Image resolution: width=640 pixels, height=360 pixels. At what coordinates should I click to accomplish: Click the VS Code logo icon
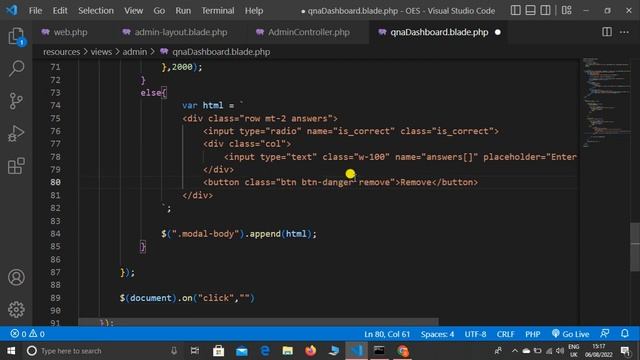11,10
